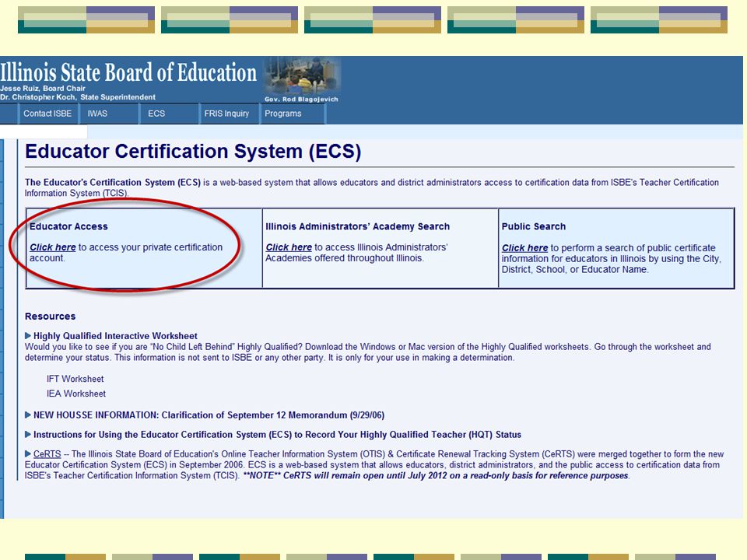Open the Programs navigation item
747x560 pixels.
283,114
